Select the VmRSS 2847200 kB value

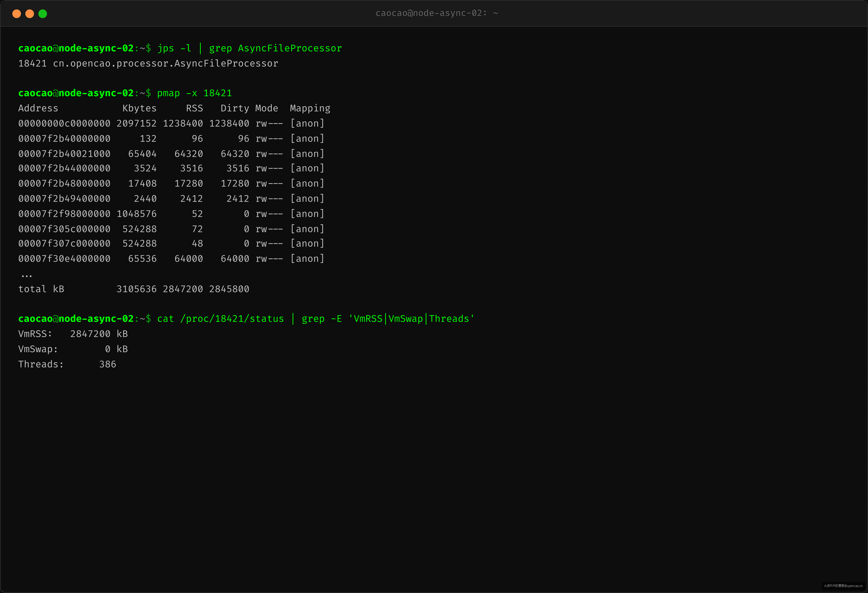tap(99, 334)
